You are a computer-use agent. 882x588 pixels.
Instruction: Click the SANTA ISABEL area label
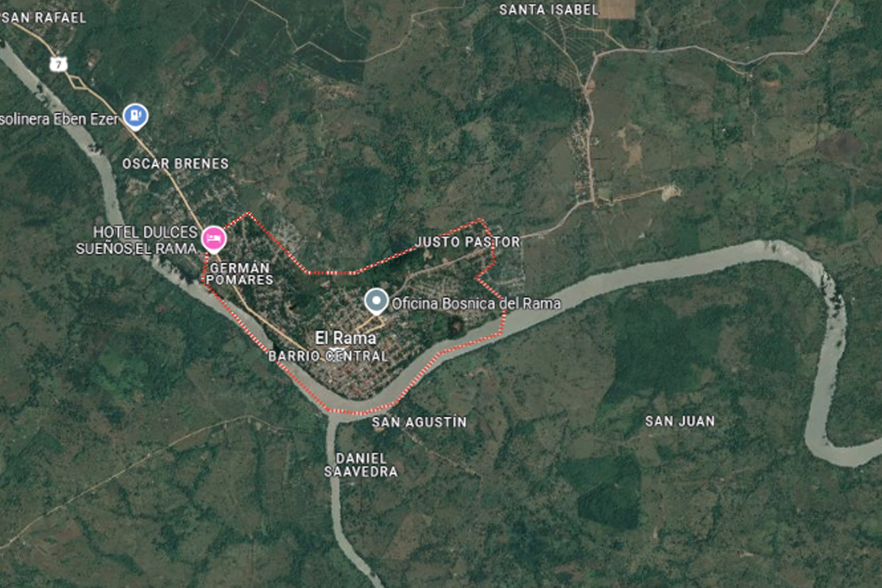pos(549,9)
